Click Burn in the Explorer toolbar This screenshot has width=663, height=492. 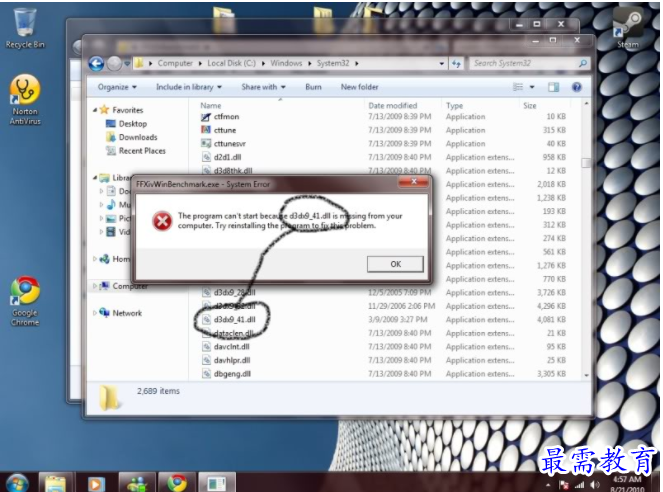[313, 87]
